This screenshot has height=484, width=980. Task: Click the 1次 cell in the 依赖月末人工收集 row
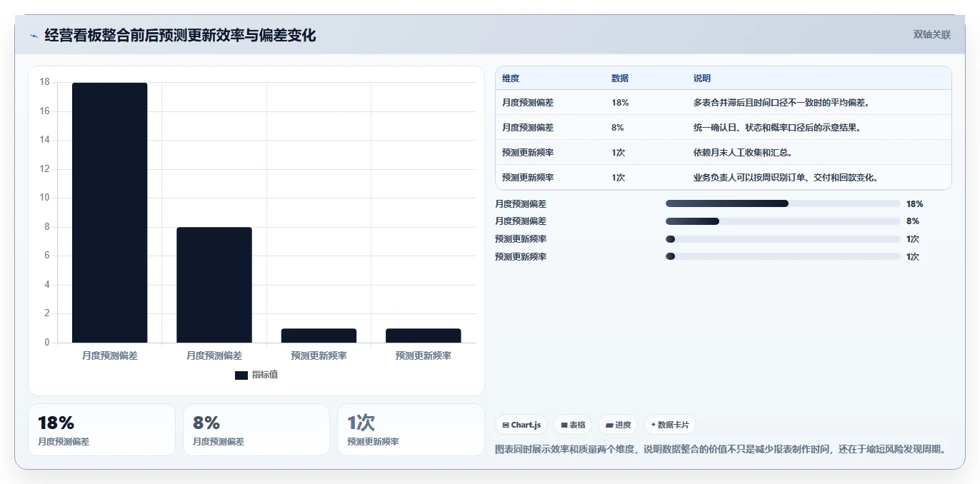pyautogui.click(x=619, y=153)
